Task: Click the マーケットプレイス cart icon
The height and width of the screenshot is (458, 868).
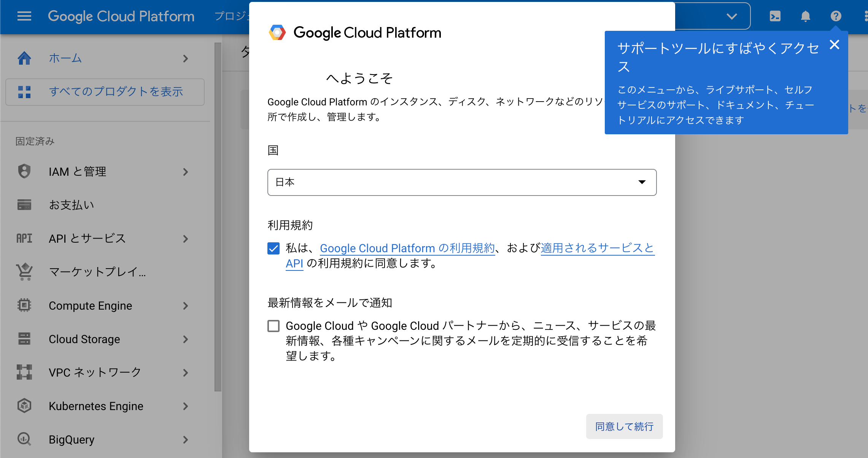Action: (x=24, y=272)
